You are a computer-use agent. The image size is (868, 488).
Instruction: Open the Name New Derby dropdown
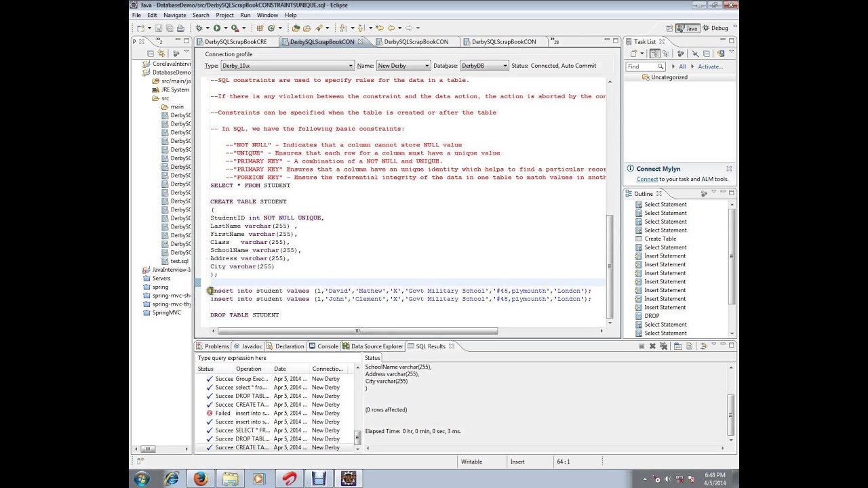403,66
